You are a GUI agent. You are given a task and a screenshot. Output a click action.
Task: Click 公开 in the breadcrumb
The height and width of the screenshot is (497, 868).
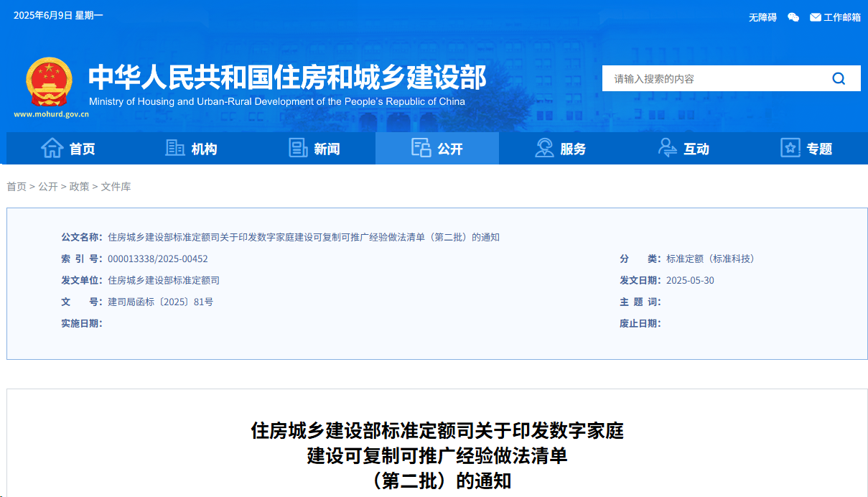coord(48,187)
